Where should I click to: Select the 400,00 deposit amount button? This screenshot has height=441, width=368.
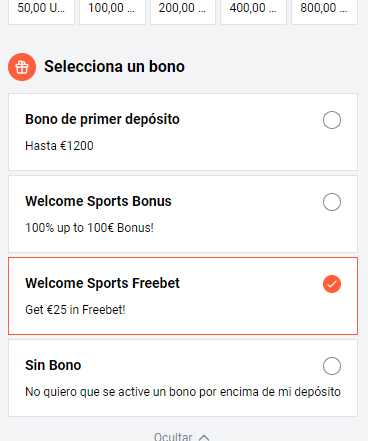(x=253, y=10)
